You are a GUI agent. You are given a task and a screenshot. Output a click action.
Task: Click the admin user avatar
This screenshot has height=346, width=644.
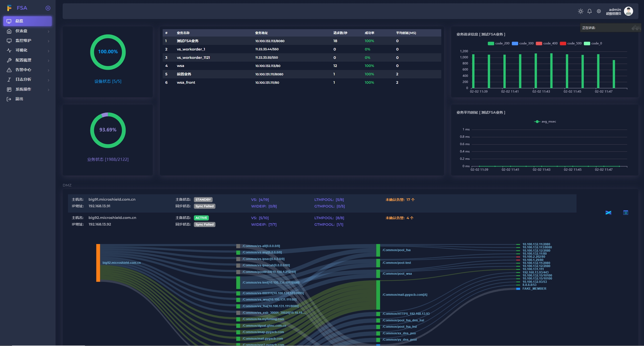pyautogui.click(x=629, y=11)
